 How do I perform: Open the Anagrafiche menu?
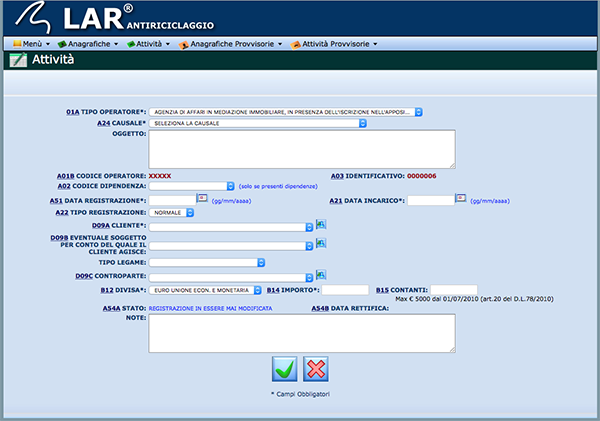(x=89, y=44)
